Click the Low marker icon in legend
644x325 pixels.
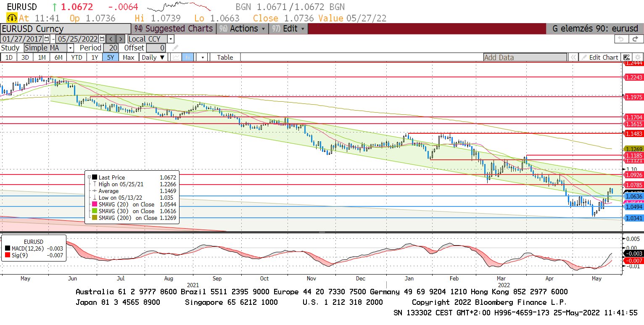95,198
